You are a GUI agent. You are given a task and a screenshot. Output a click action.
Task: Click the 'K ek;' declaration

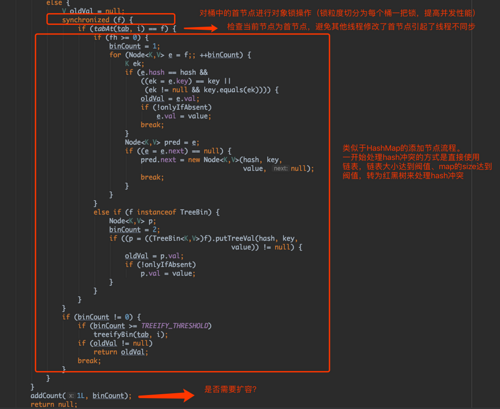pyautogui.click(x=134, y=63)
